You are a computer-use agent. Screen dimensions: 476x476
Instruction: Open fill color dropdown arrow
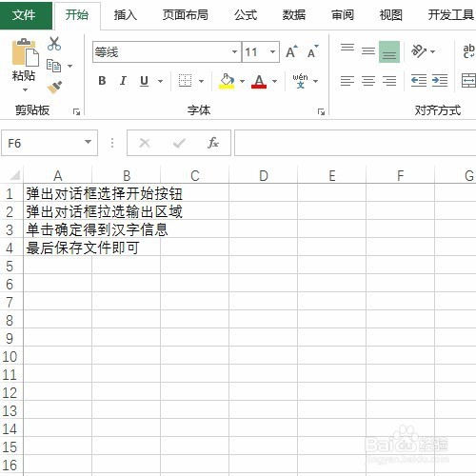[242, 81]
